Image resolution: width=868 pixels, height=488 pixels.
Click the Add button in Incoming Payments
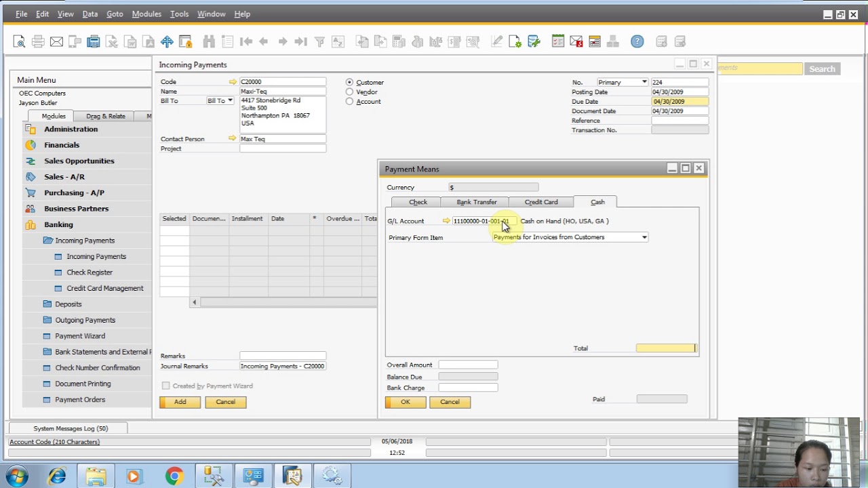click(x=180, y=402)
